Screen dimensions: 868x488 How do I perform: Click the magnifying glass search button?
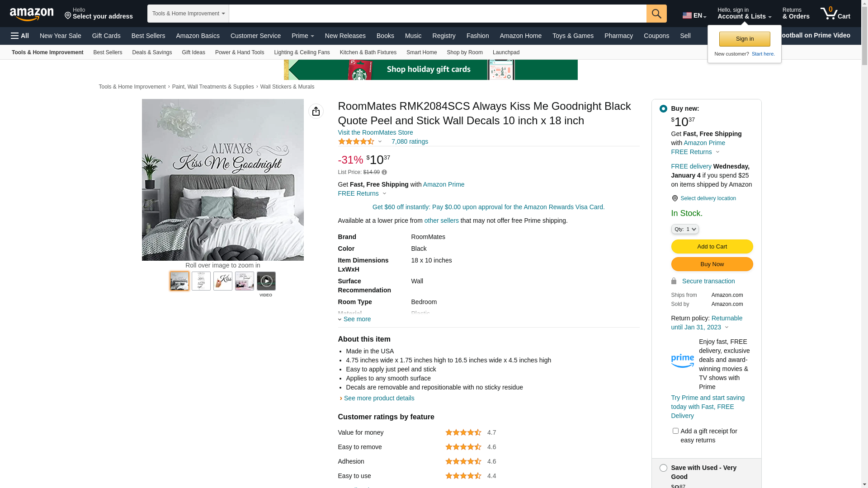tap(656, 14)
